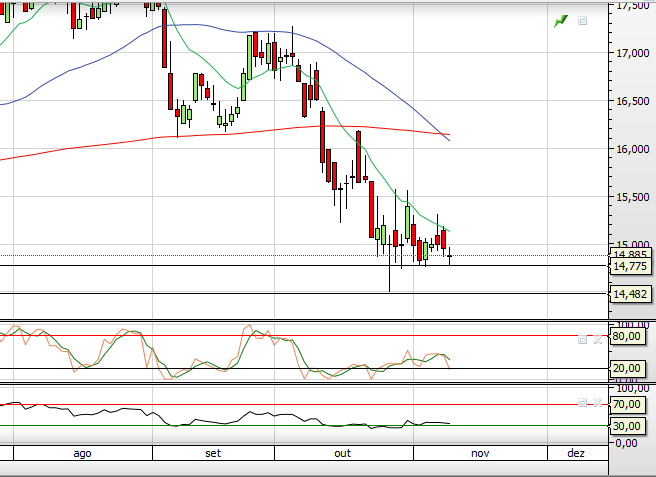
Task: Click the 'dez' month label on time axis
Action: pos(576,454)
